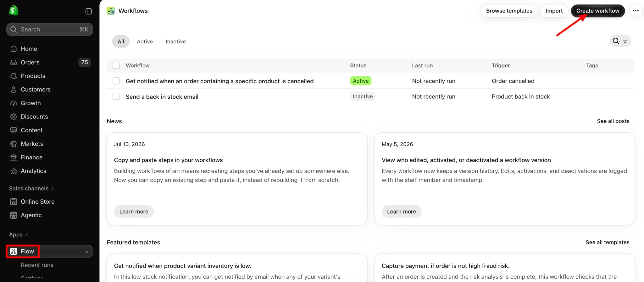
Task: Show All workflows tab
Action: tap(121, 41)
